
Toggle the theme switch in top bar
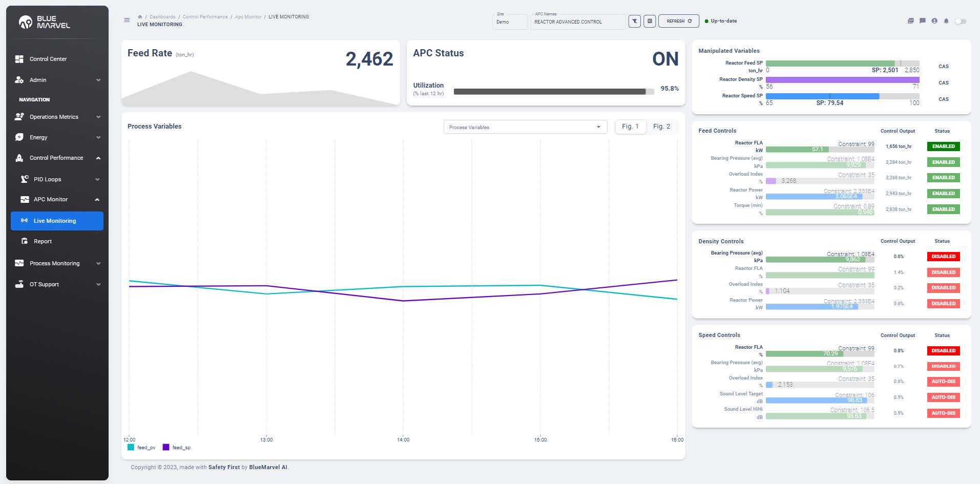pyautogui.click(x=961, y=21)
